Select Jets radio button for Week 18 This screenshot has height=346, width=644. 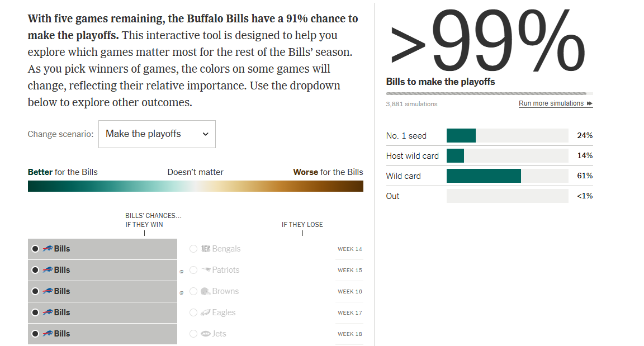pos(193,334)
